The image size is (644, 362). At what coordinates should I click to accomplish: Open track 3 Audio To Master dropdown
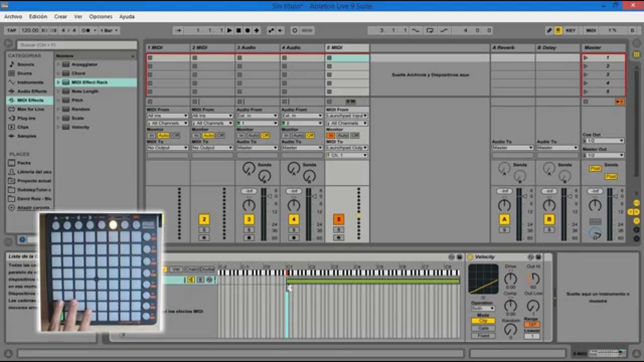257,148
